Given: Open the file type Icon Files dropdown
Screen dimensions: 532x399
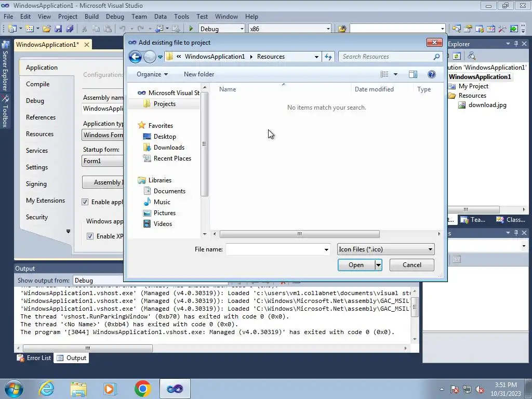Looking at the screenshot, I should (x=386, y=249).
